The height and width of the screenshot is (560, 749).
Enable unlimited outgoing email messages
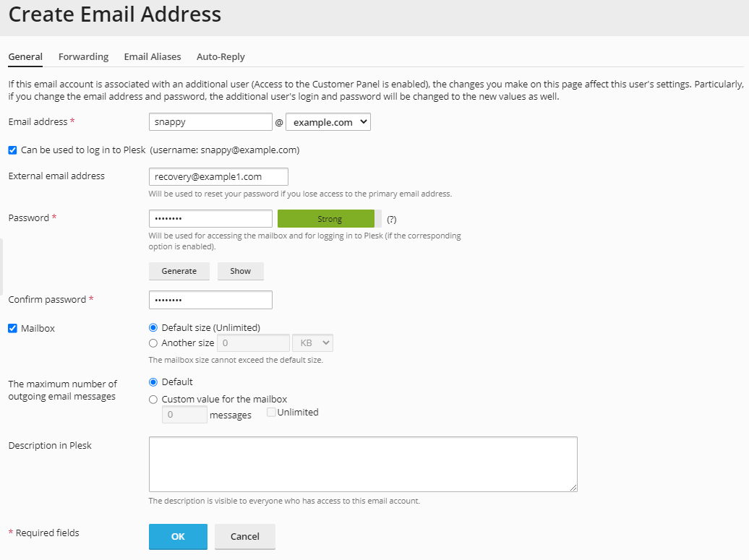click(271, 412)
